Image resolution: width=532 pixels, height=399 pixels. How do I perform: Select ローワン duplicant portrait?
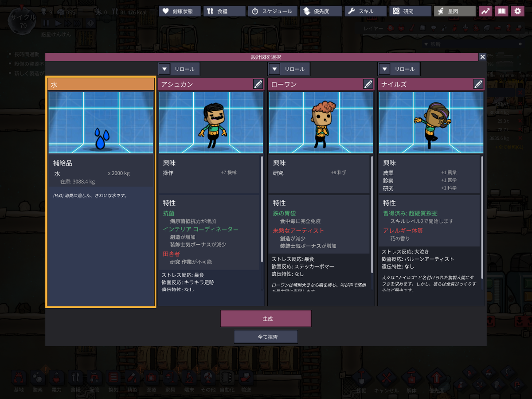pyautogui.click(x=321, y=122)
